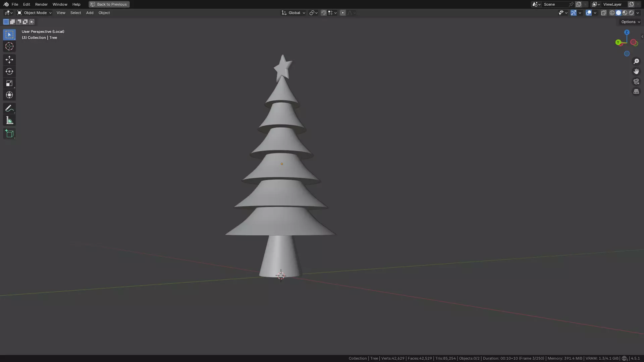The height and width of the screenshot is (362, 644).
Task: Open the viewport Add menu
Action: click(90, 13)
